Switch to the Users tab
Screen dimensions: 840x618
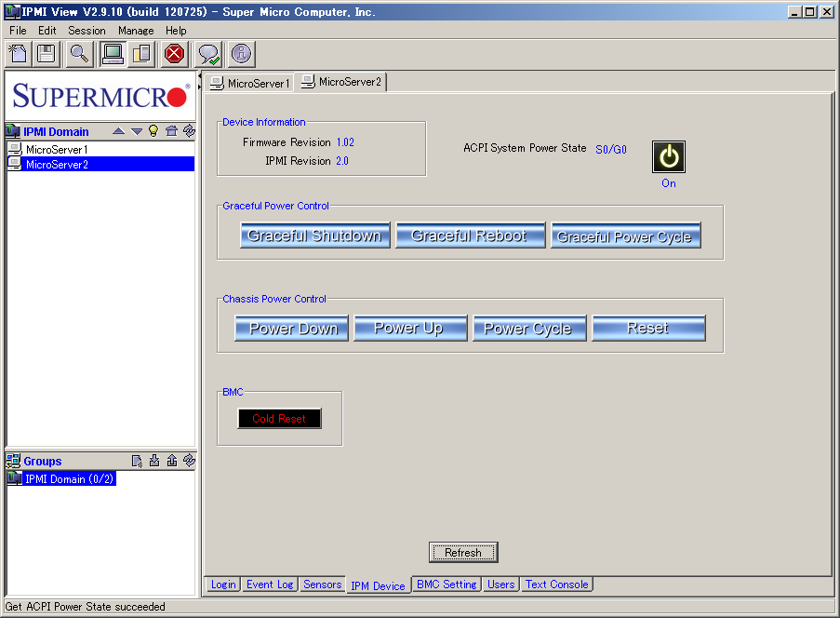click(500, 584)
